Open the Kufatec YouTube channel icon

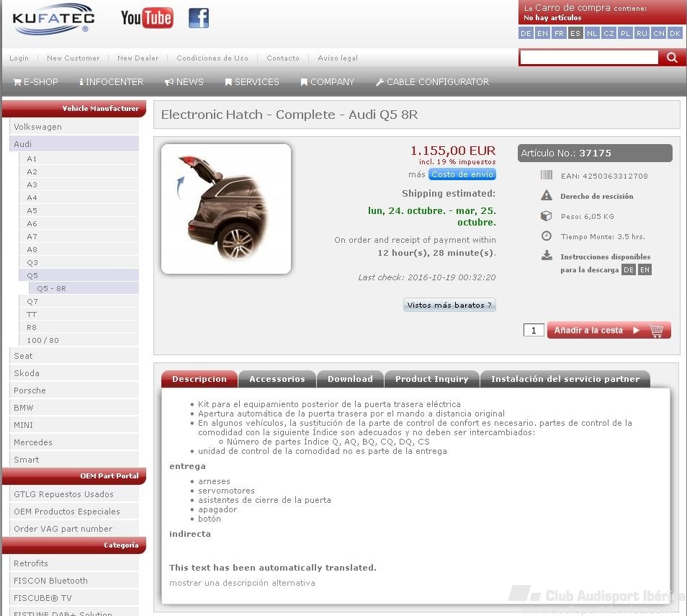click(x=147, y=18)
